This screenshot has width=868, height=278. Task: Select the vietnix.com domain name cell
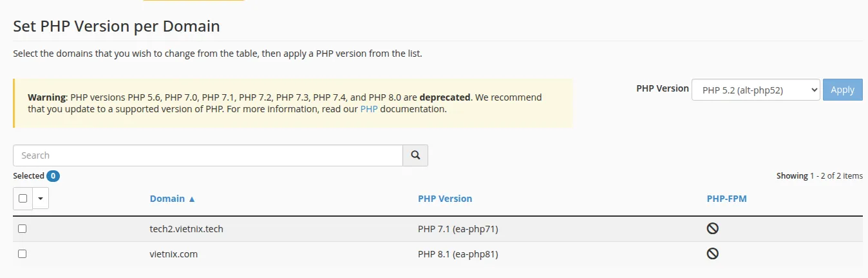173,254
